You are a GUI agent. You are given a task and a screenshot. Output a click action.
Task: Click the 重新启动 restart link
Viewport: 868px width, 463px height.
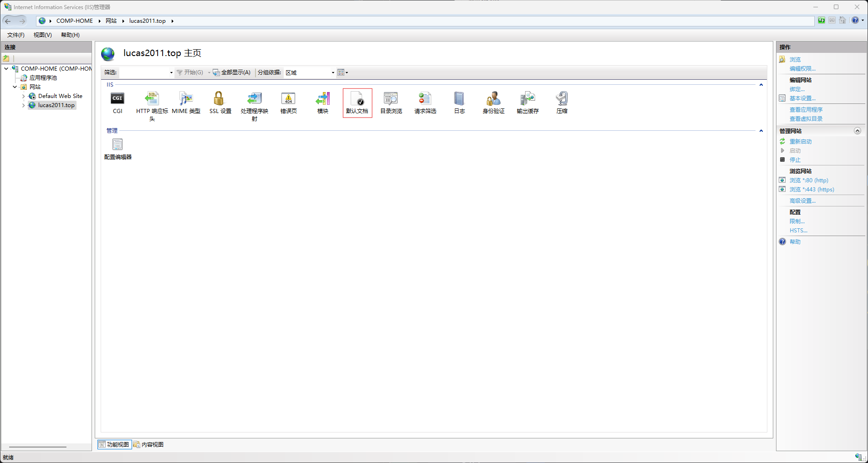coord(800,142)
